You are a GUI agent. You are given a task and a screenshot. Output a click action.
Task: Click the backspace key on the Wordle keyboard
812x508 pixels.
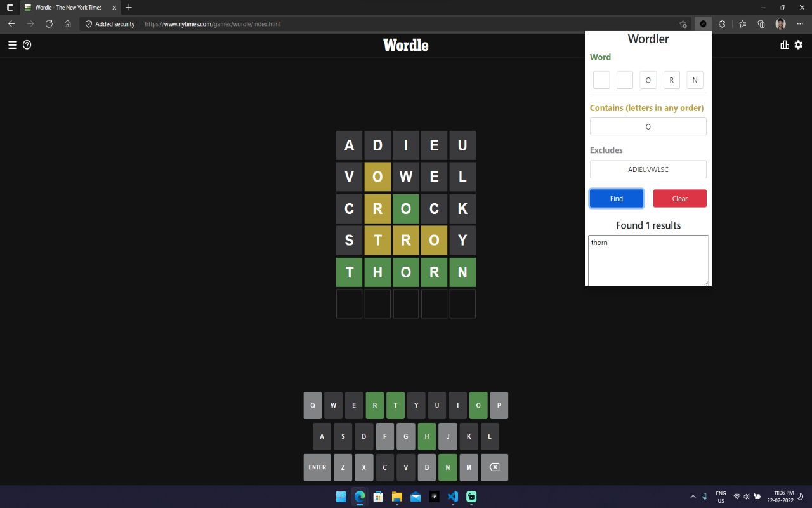click(494, 467)
